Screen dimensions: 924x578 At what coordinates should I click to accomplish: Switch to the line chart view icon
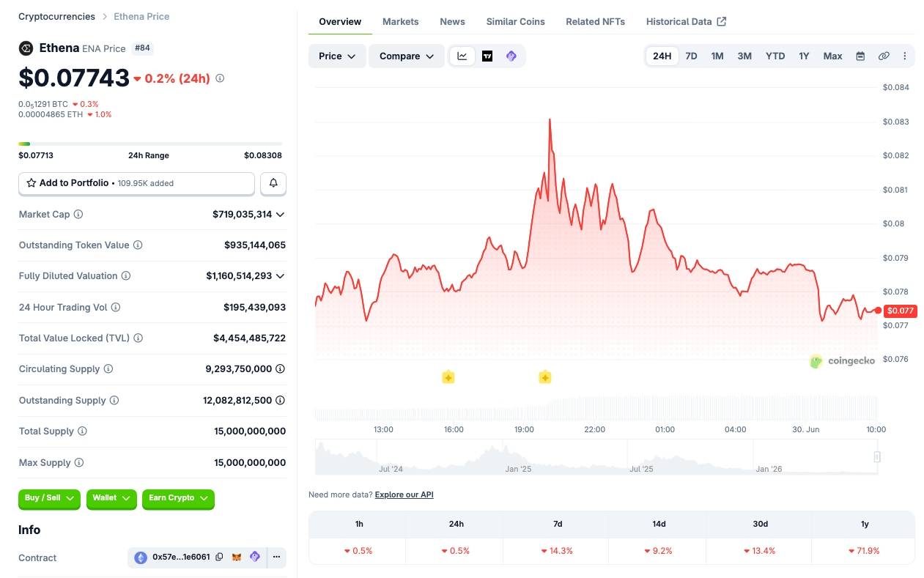(x=462, y=56)
